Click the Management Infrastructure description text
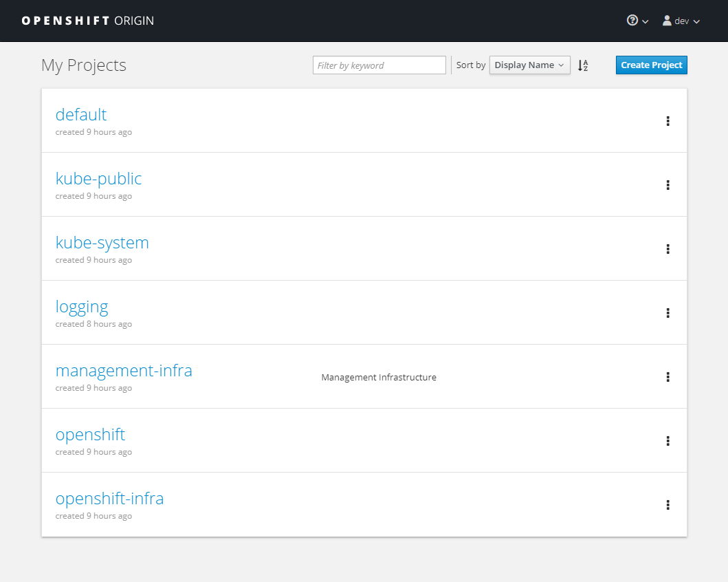The width and height of the screenshot is (728, 582). [379, 377]
